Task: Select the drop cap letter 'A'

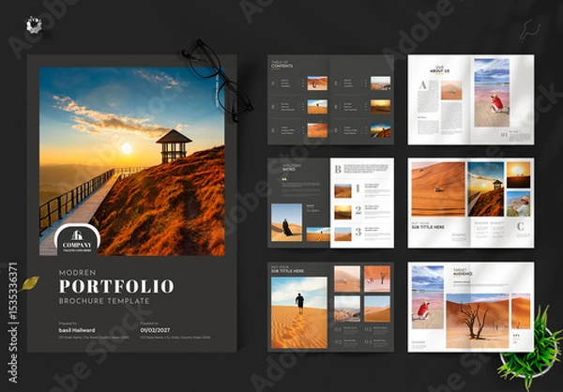Action: [x=423, y=85]
